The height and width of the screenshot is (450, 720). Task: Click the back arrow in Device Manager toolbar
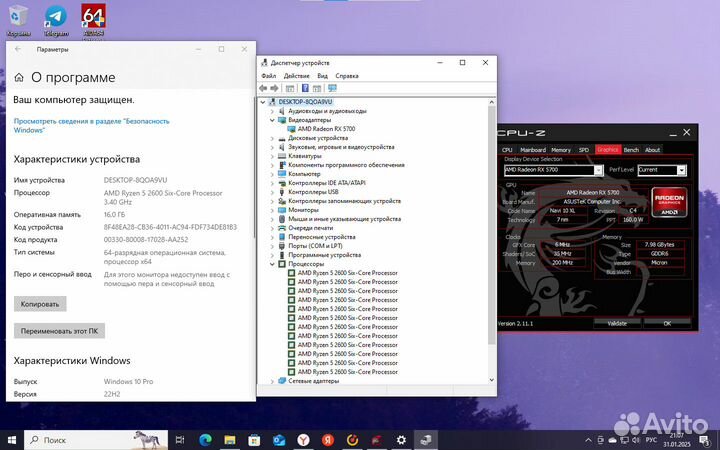263,88
